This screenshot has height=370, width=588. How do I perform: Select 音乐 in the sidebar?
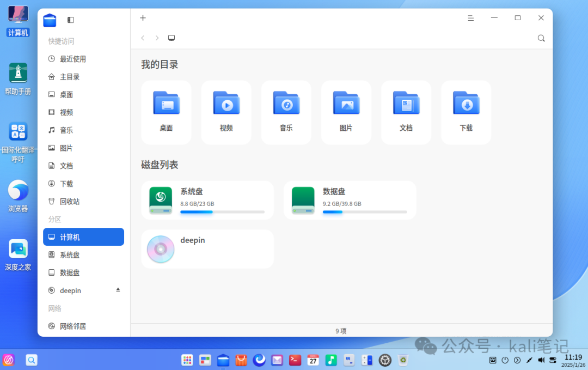84,130
